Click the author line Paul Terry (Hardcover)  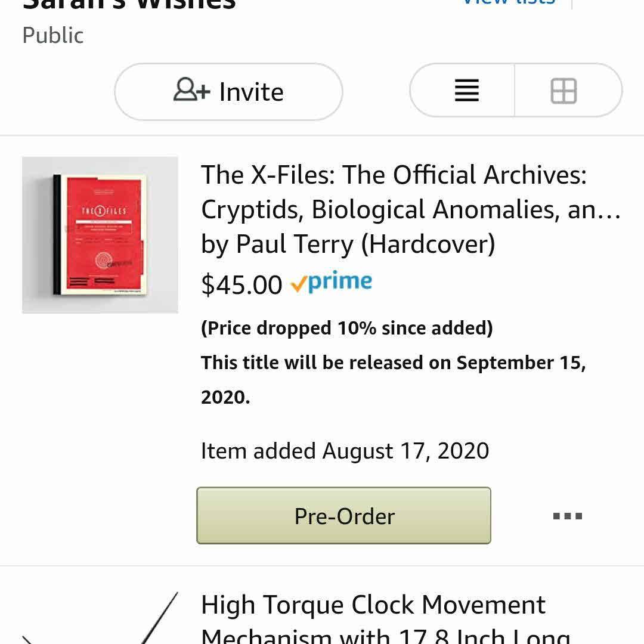[x=348, y=244]
